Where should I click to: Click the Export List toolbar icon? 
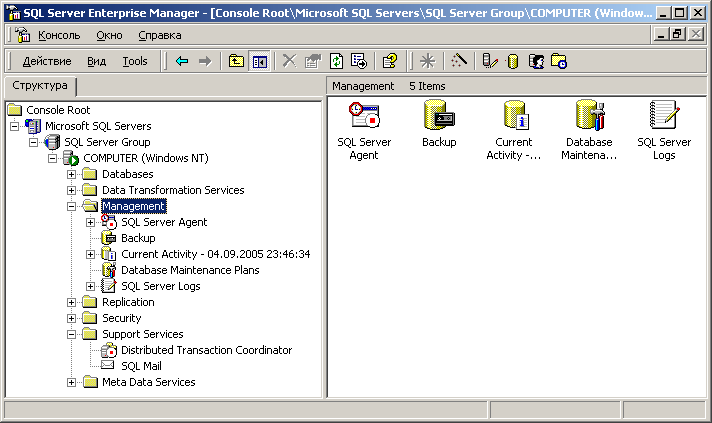coord(359,61)
